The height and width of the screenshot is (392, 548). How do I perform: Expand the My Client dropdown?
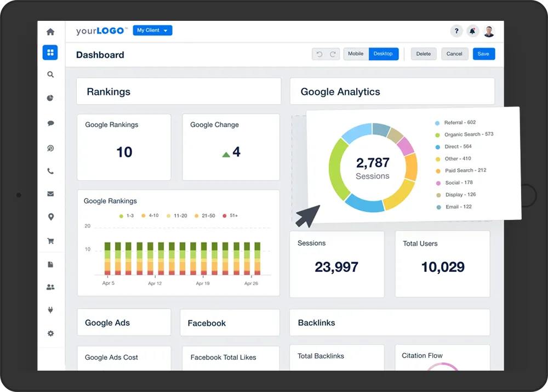click(152, 30)
